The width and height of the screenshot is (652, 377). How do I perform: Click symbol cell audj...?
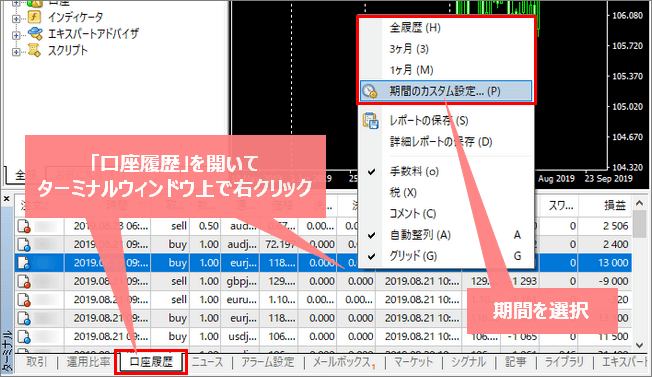242,245
